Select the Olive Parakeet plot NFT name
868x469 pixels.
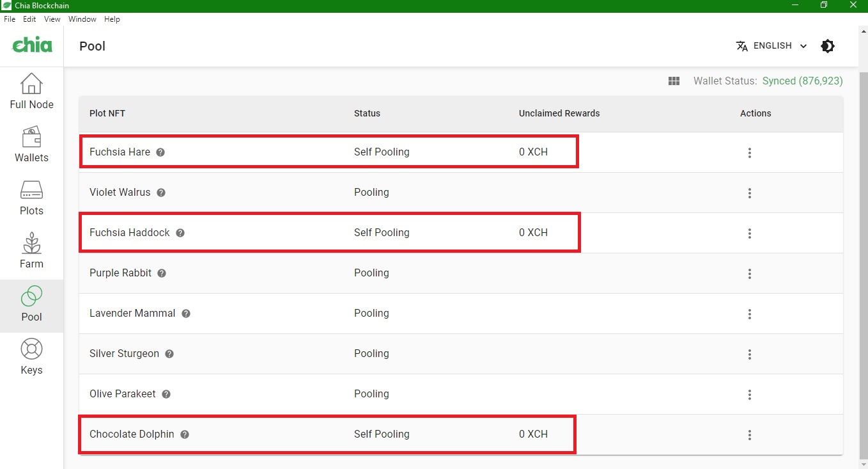[x=123, y=394]
